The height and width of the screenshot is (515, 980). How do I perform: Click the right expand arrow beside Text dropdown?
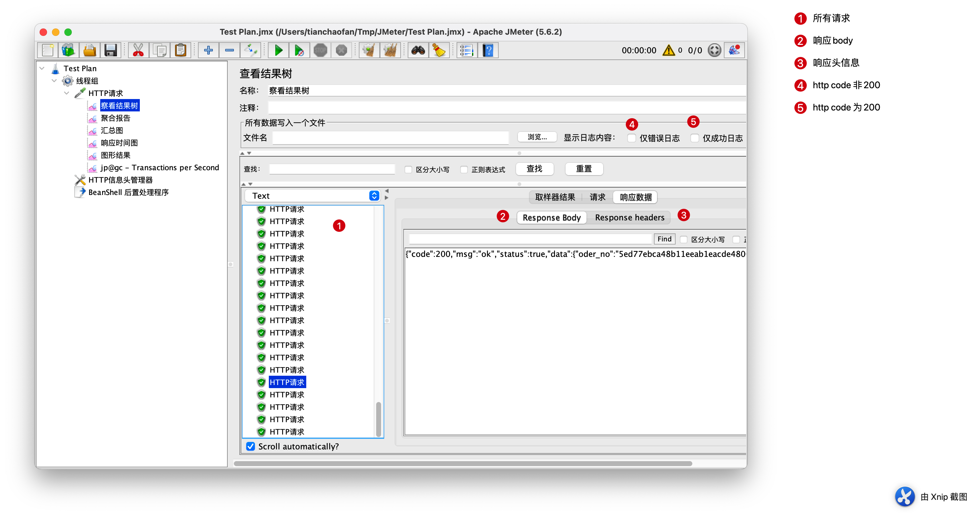387,198
